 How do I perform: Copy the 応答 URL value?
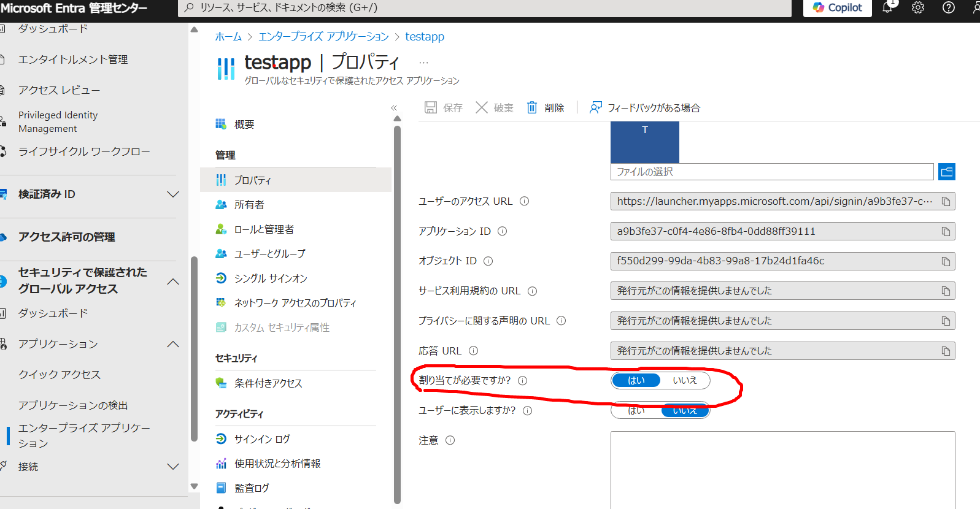tap(946, 351)
